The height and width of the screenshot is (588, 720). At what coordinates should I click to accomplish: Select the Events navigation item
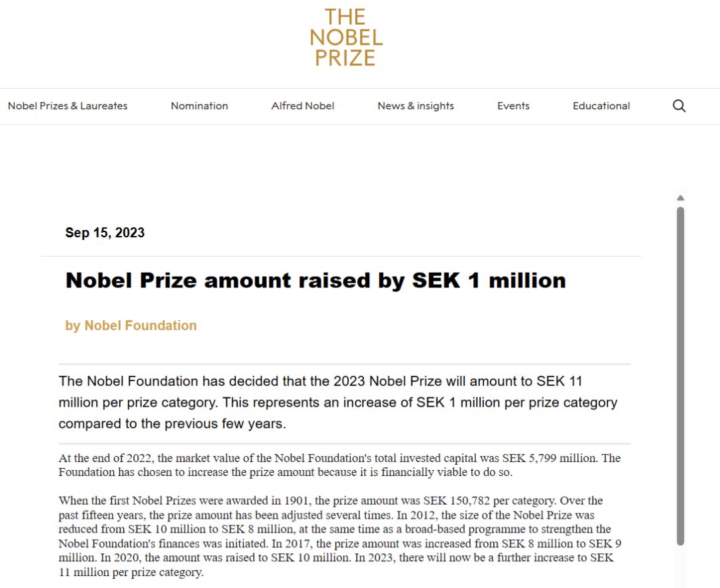pos(513,106)
